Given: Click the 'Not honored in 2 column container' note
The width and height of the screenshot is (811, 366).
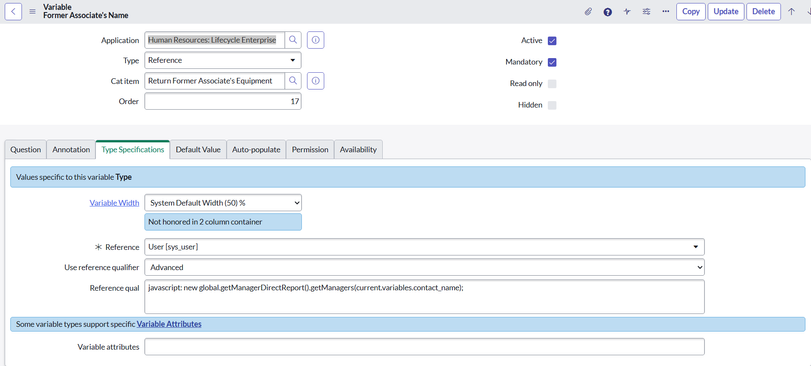Looking at the screenshot, I should click(223, 222).
